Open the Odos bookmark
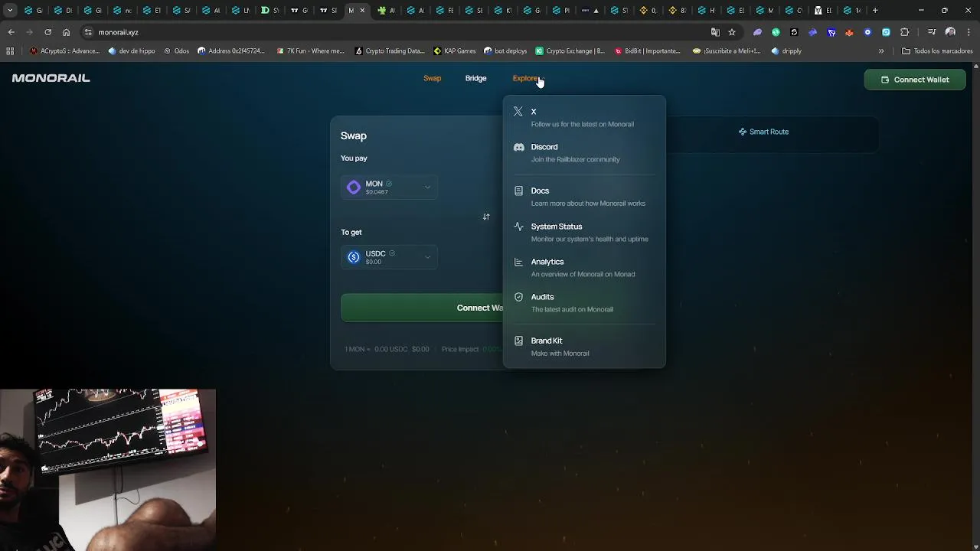The width and height of the screenshot is (980, 551). pos(176,51)
